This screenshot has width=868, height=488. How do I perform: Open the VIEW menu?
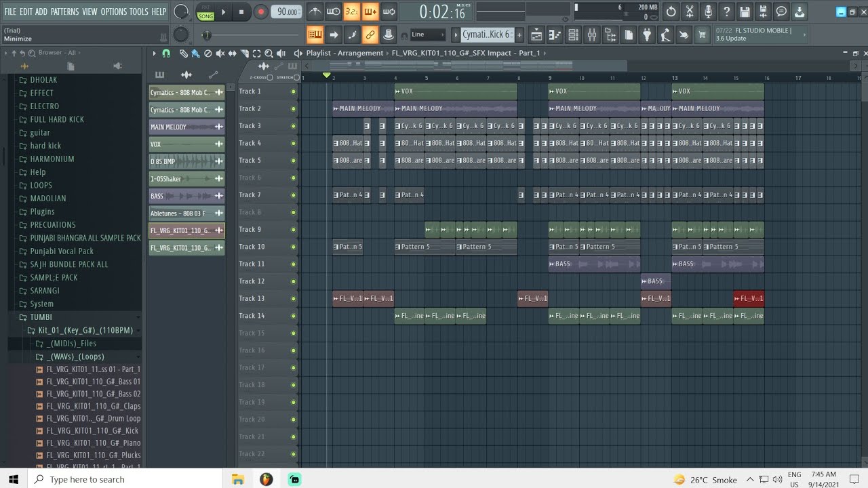(90, 12)
